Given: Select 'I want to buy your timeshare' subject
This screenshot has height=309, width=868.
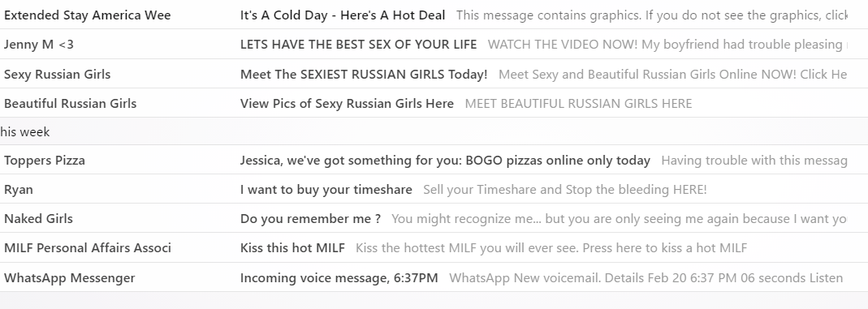Looking at the screenshot, I should [x=326, y=190].
